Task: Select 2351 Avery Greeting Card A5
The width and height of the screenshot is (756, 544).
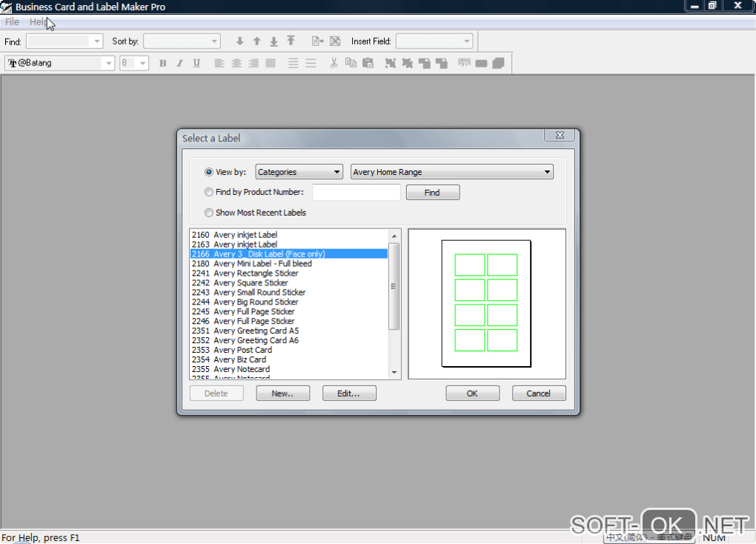Action: coord(288,331)
